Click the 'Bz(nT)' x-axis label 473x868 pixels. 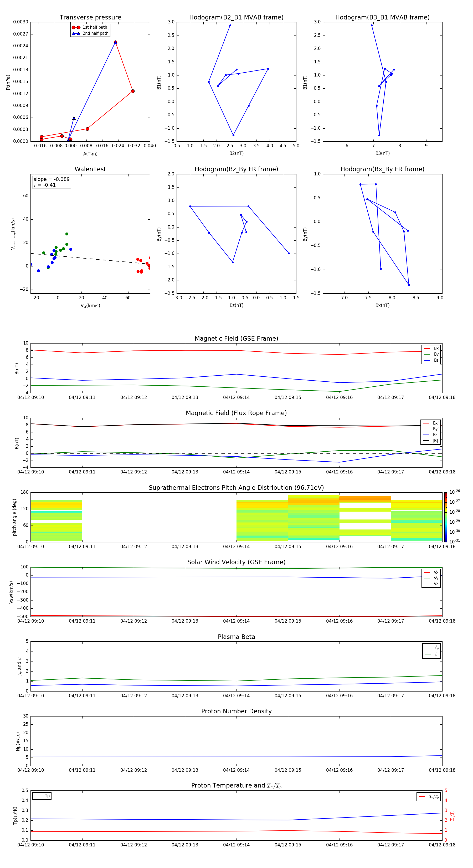click(x=236, y=305)
